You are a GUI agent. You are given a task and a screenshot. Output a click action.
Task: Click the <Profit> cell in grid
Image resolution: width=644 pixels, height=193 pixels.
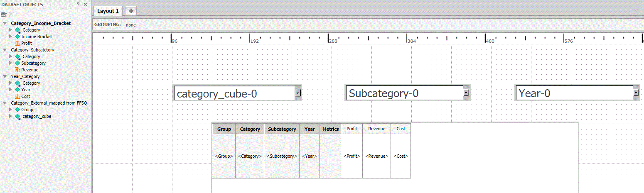pos(352,156)
